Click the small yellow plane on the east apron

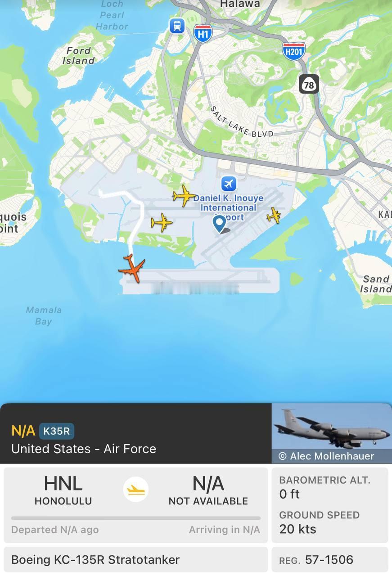coord(274,216)
